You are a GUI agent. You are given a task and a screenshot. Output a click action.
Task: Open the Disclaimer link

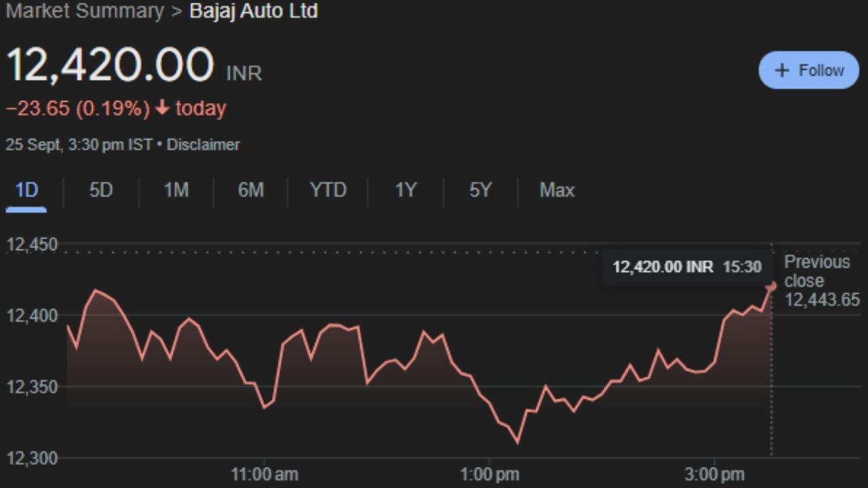click(203, 144)
